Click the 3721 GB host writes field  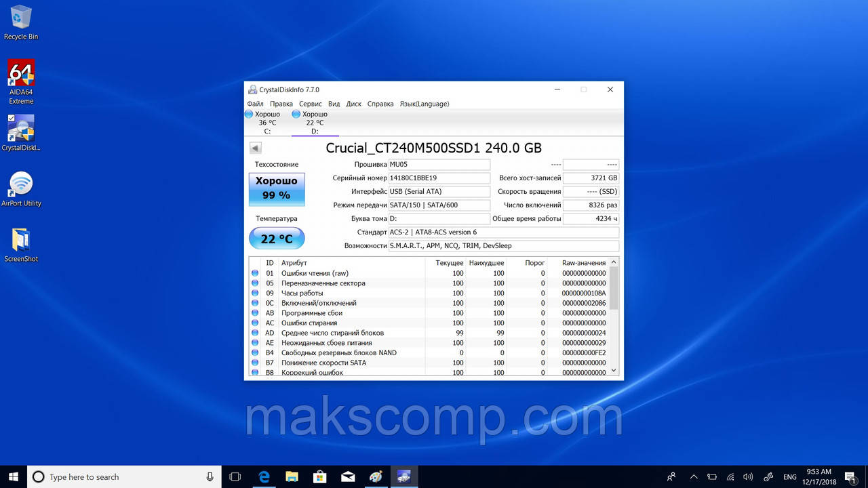coord(591,178)
